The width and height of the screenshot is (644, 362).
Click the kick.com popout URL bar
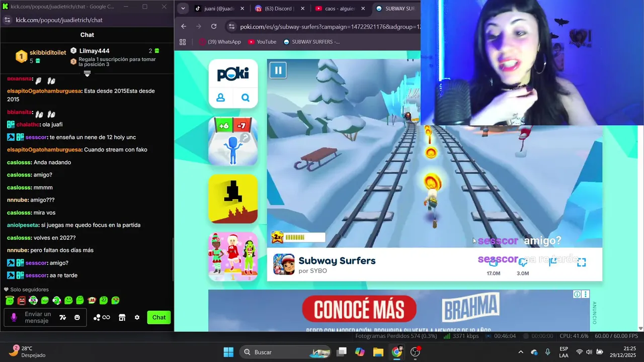pyautogui.click(x=59, y=20)
